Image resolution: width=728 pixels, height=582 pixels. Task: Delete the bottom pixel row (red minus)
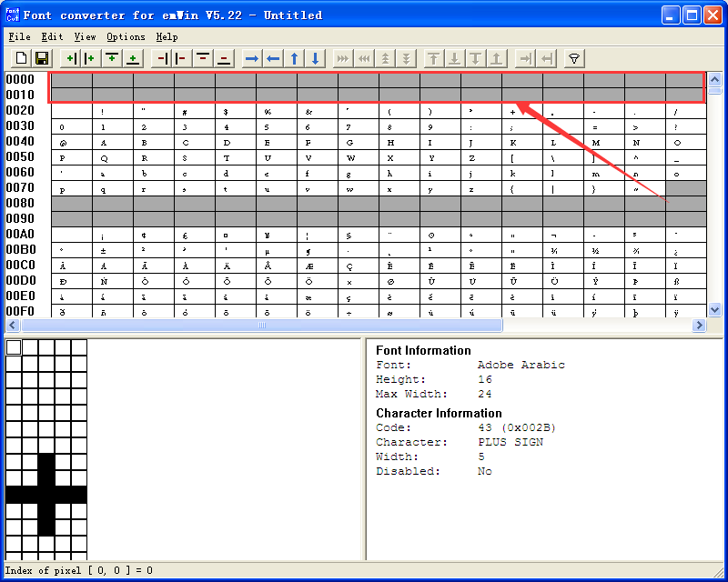pos(224,58)
